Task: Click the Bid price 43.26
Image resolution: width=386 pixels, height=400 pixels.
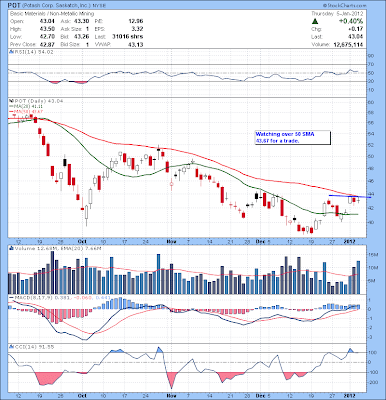Action: pos(82,37)
